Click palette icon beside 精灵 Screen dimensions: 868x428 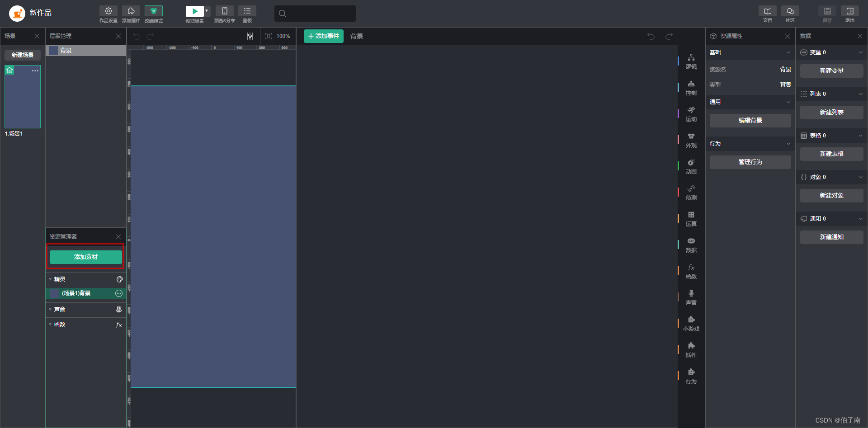click(119, 279)
